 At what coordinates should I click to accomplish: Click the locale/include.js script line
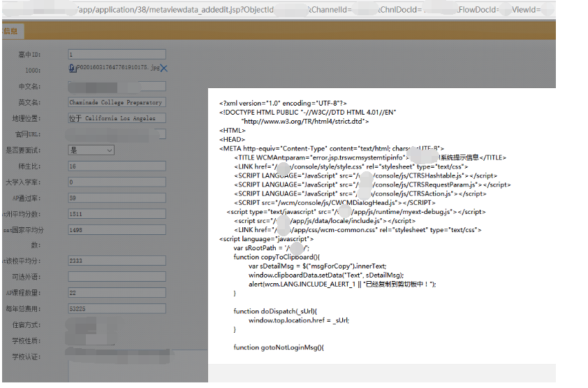point(325,221)
